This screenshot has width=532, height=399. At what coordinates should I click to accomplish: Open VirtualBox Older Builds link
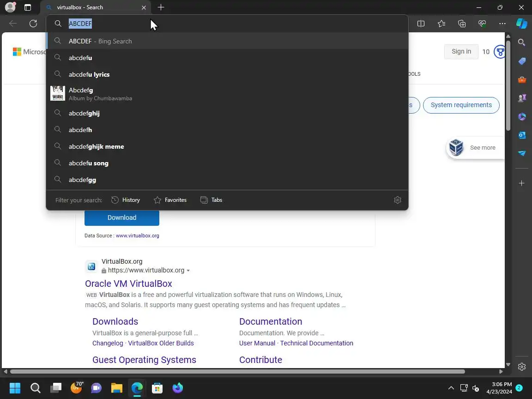[x=161, y=343]
